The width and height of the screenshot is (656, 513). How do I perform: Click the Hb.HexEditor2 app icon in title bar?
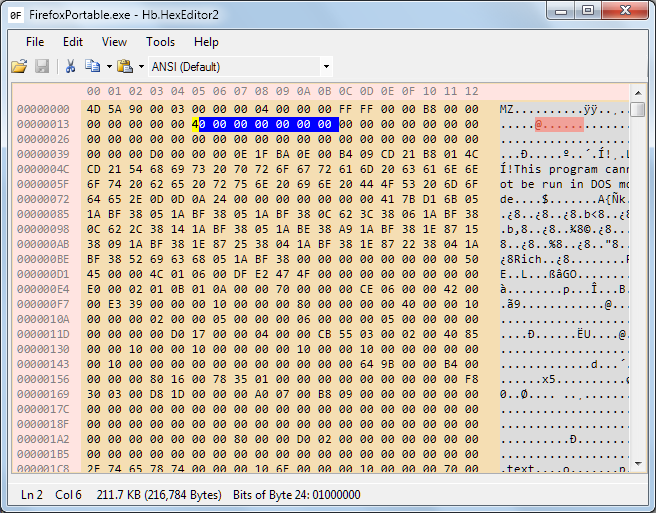[x=16, y=15]
